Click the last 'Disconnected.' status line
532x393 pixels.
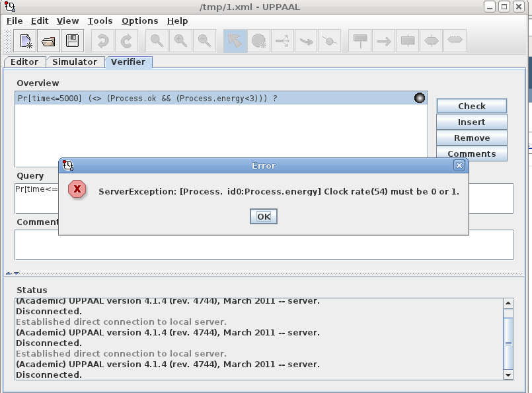pyautogui.click(x=49, y=375)
